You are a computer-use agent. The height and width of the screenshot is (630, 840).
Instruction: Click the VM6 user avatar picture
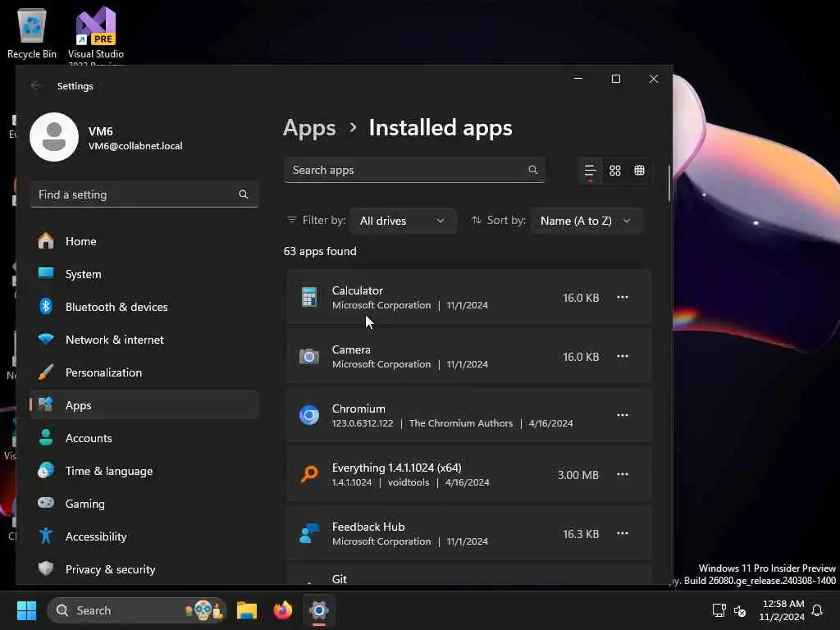[54, 137]
